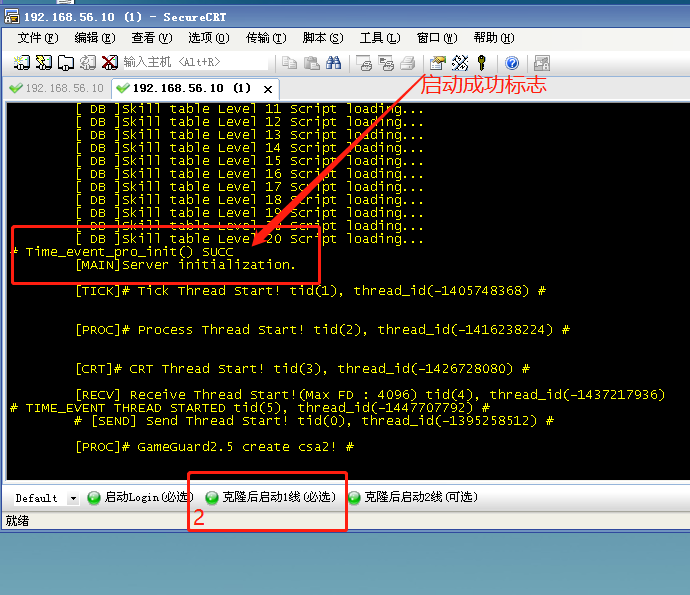Click the 'GameGuard2.5 create csa2!' line

215,447
